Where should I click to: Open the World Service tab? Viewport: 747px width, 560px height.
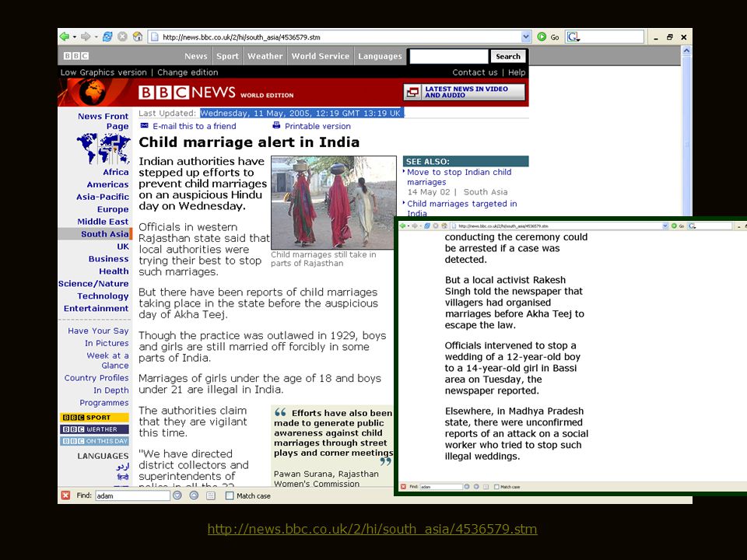[320, 56]
